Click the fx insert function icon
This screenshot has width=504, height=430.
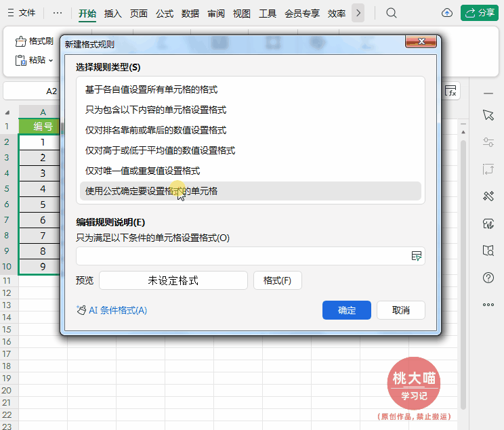click(450, 91)
